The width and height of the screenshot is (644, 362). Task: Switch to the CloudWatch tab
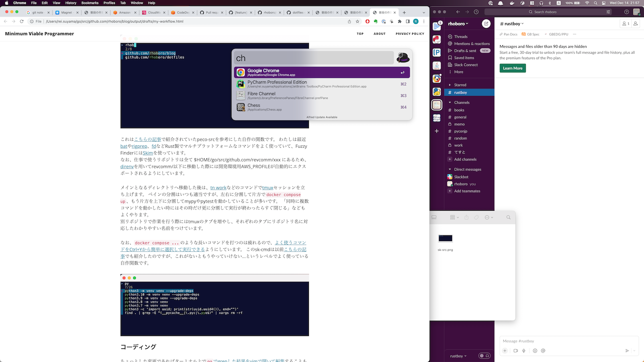(x=153, y=12)
